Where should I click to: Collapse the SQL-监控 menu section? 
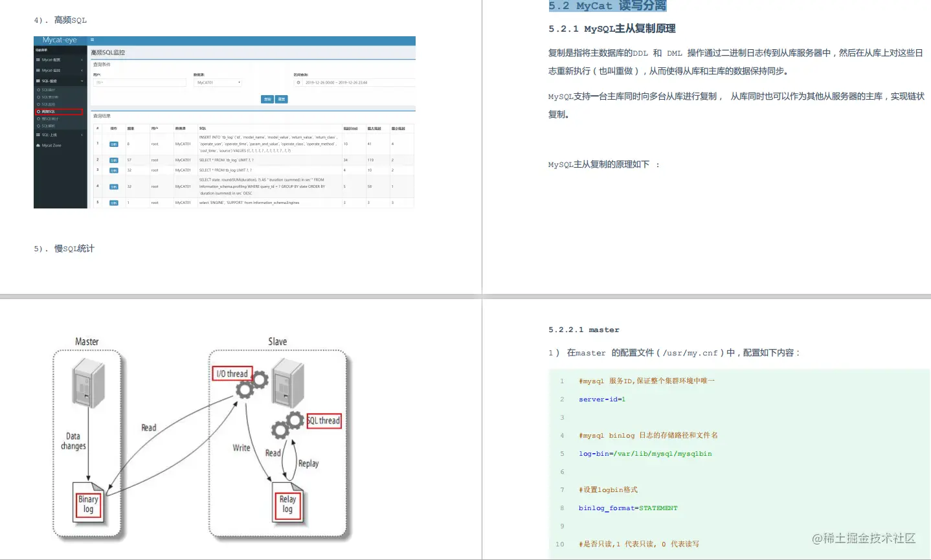82,81
